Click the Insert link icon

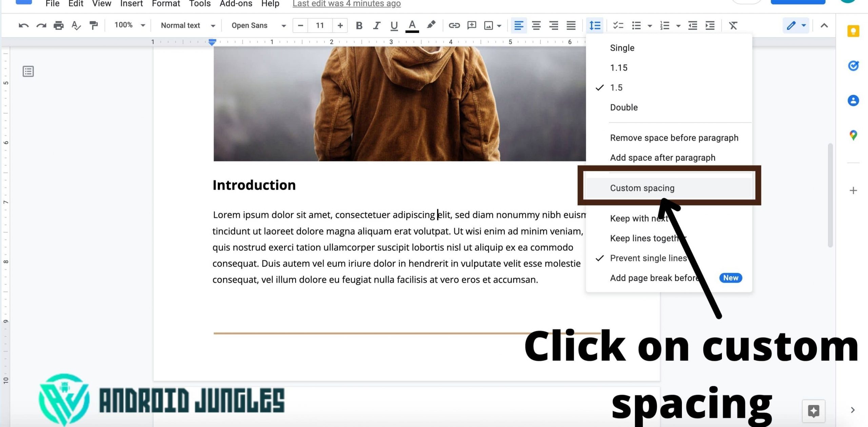point(454,25)
